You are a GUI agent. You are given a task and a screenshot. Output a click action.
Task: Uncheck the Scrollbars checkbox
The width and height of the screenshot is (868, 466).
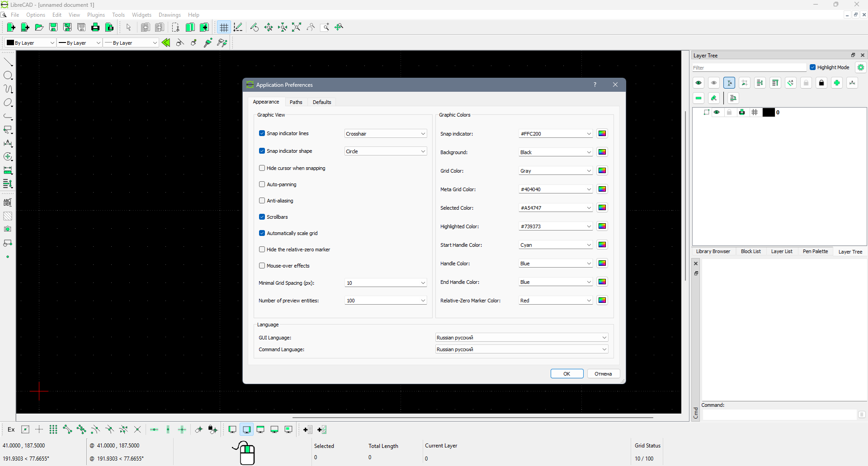262,217
